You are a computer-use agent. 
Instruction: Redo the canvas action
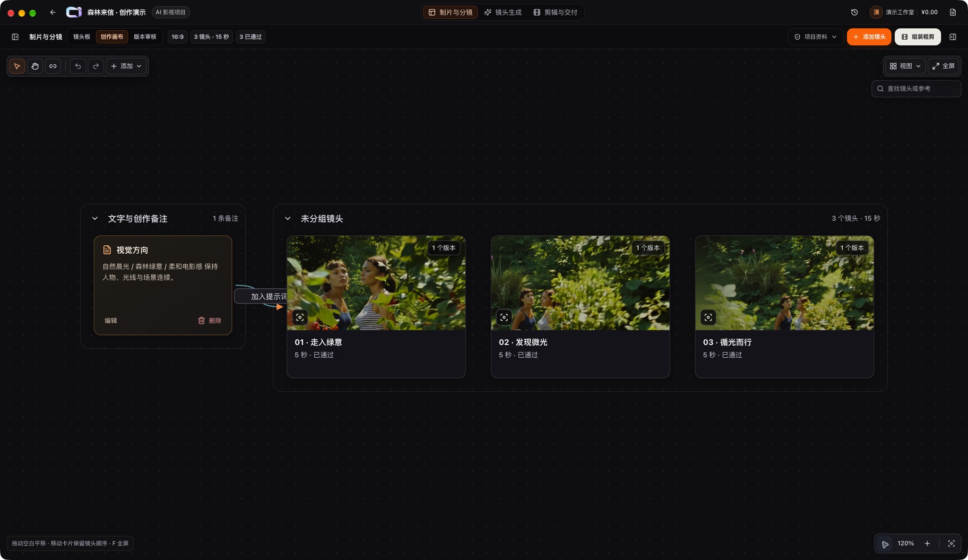tap(96, 66)
